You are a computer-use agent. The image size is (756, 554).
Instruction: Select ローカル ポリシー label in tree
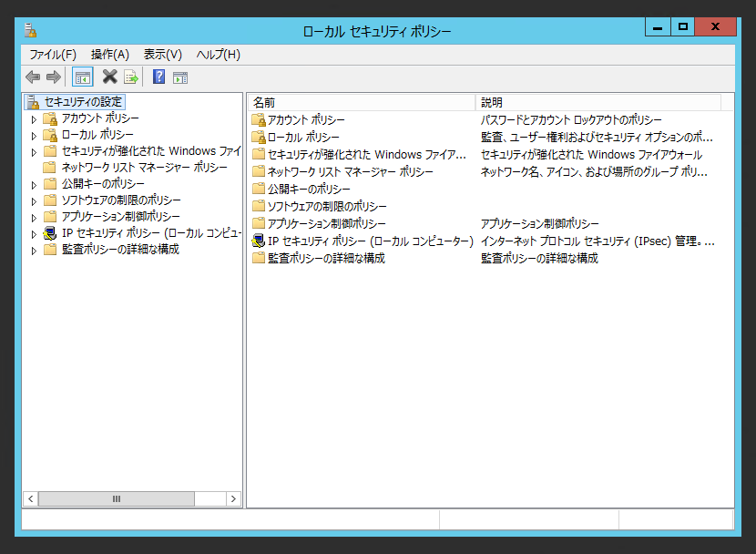pos(97,135)
